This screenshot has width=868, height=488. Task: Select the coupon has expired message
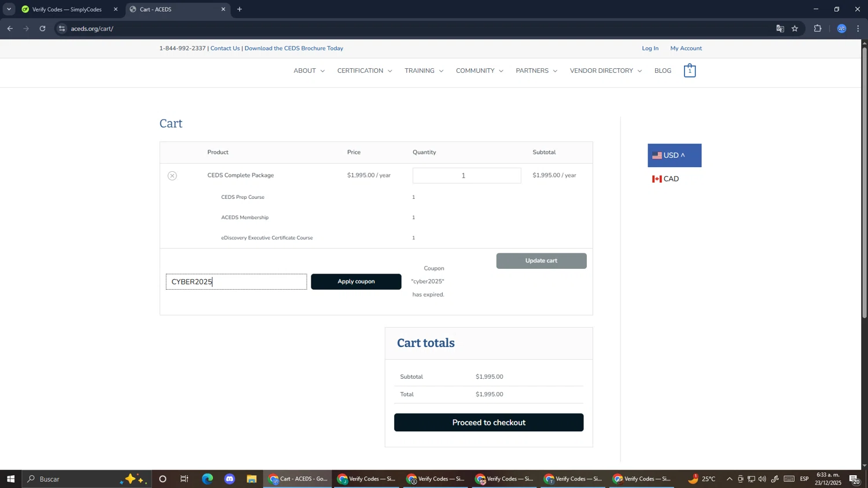[428, 282]
